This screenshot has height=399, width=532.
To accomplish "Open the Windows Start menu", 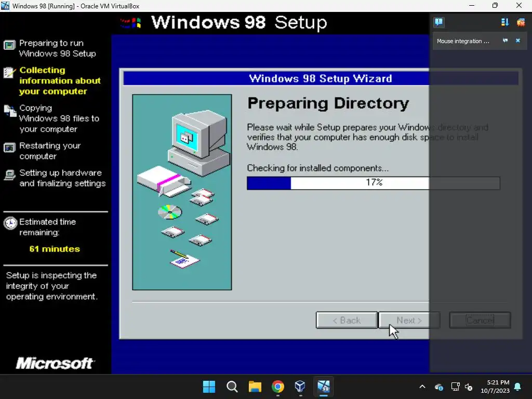I will click(209, 387).
